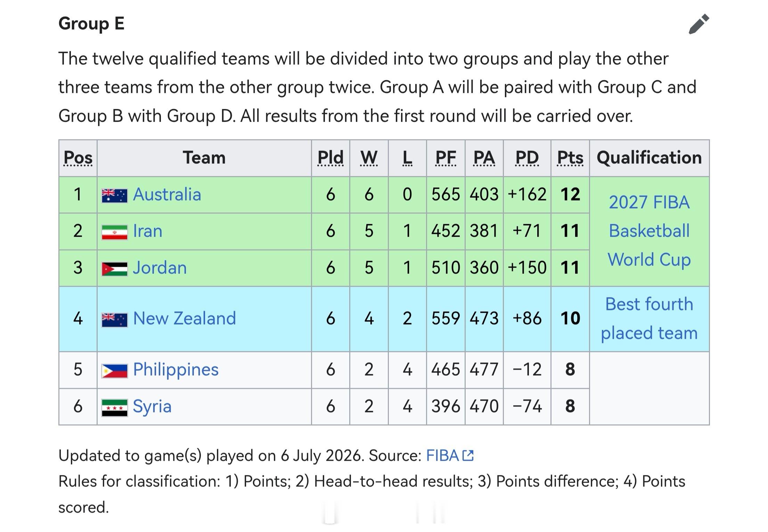This screenshot has height=532, width=768.
Task: Click the Philippines flag icon
Action: point(114,371)
